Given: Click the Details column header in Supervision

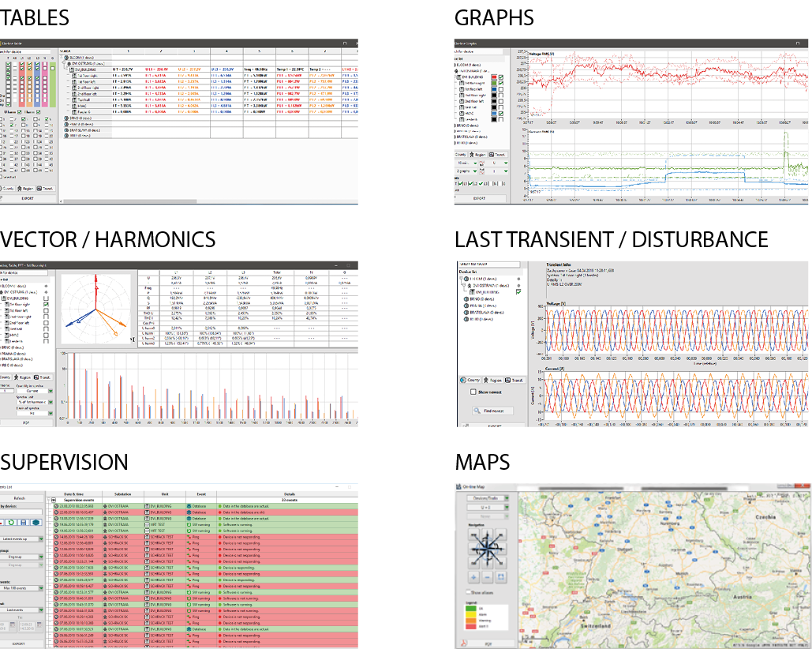Looking at the screenshot, I should tap(288, 494).
